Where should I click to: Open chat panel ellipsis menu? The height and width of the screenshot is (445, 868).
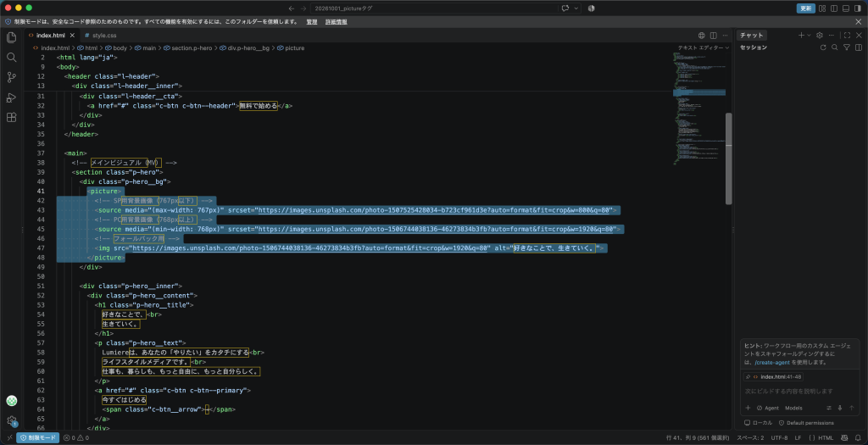point(832,35)
